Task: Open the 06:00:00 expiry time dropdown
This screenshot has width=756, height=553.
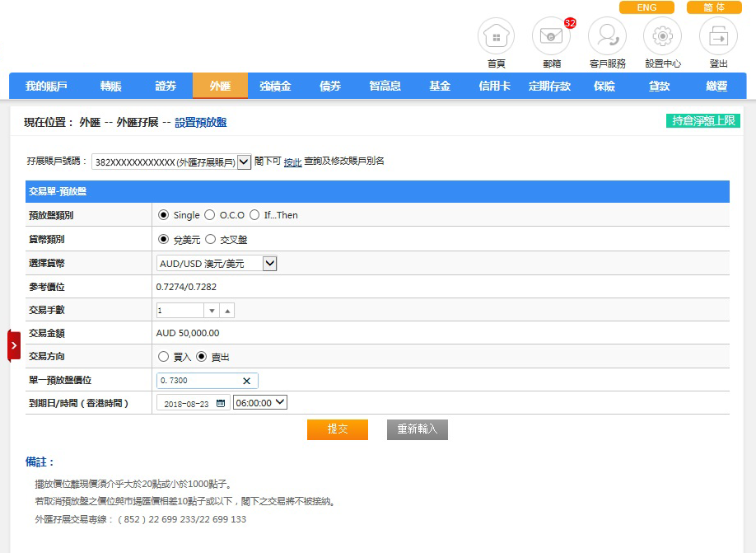Action: tap(260, 402)
